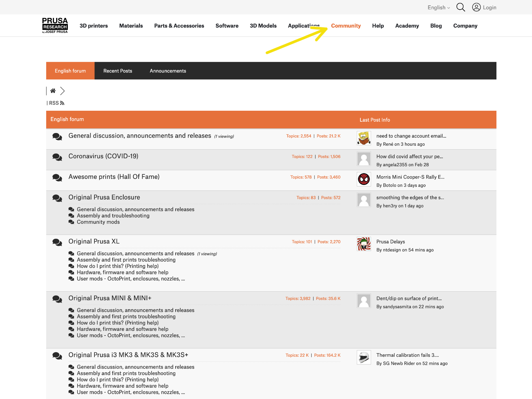The height and width of the screenshot is (399, 532).
Task: Click small chat icon beside Enclosure Community mods
Action: pyautogui.click(x=71, y=222)
